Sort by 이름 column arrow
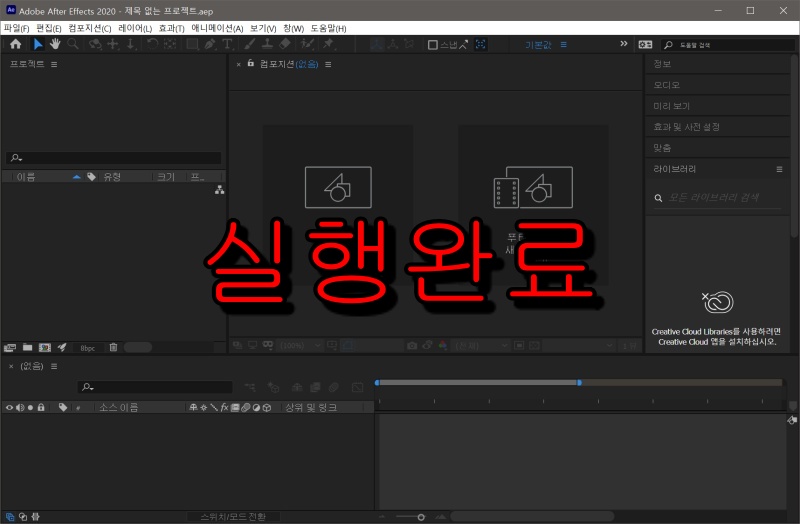The height and width of the screenshot is (524, 800). pos(77,177)
